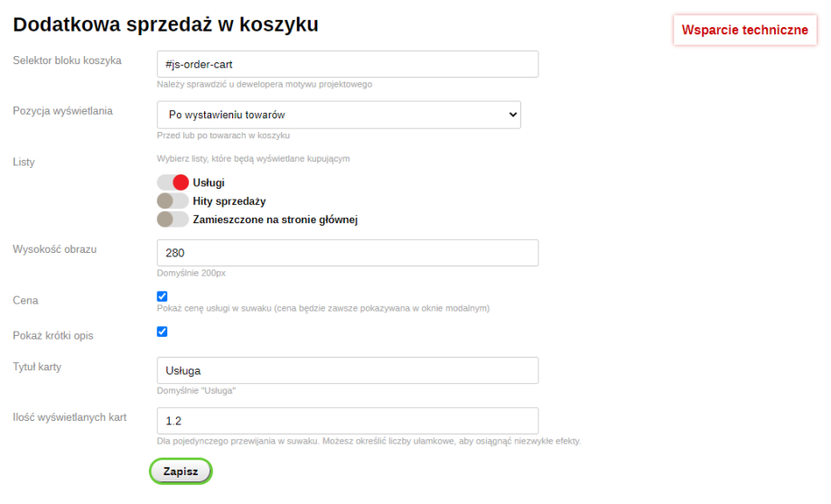Uncheck the Pokaż krótki opis checkbox

coord(163,331)
